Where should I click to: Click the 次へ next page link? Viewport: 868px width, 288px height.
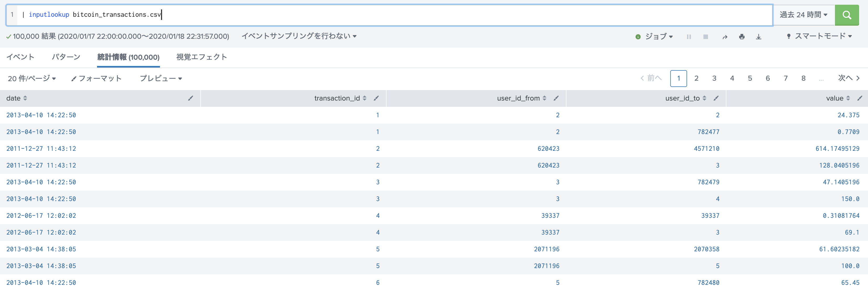tap(848, 78)
